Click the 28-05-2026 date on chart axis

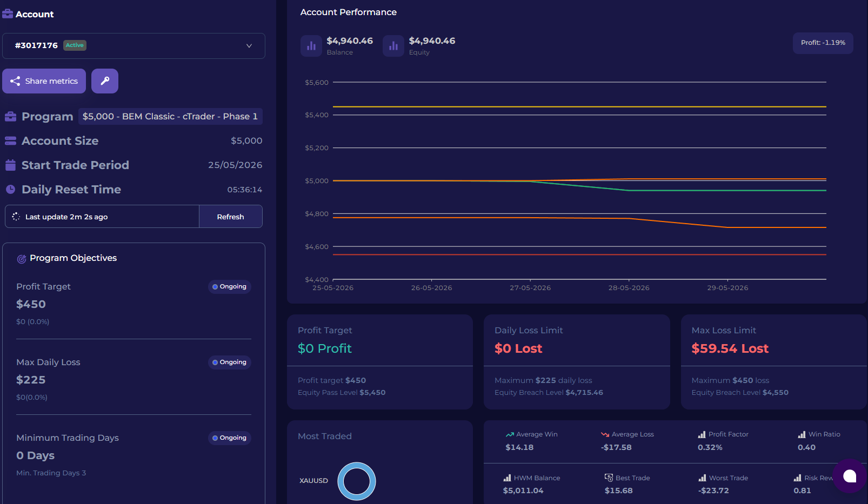point(629,288)
